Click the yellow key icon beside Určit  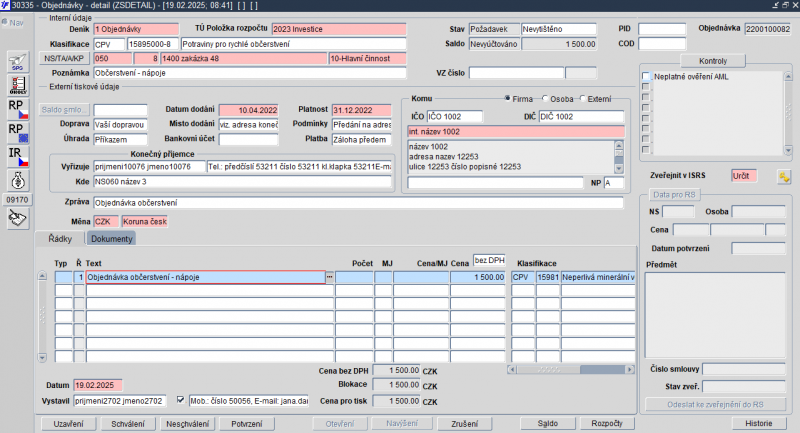tap(784, 176)
